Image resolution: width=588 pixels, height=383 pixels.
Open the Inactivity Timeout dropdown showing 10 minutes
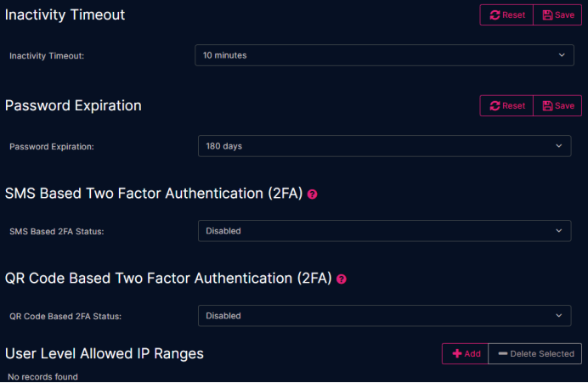(x=384, y=55)
